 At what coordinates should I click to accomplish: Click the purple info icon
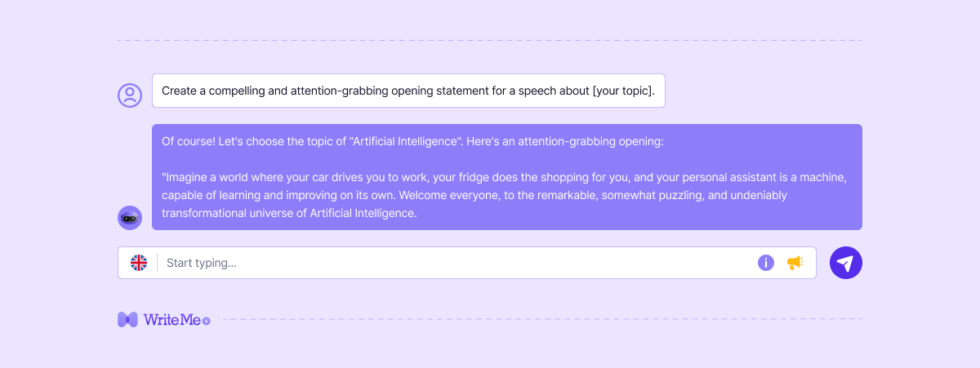tap(765, 263)
